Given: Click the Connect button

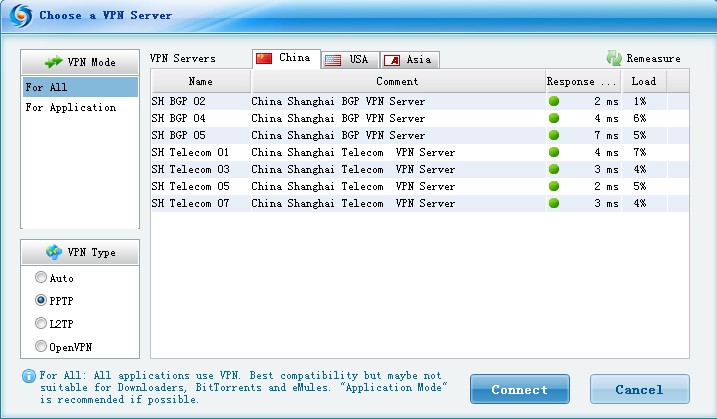Looking at the screenshot, I should (520, 389).
